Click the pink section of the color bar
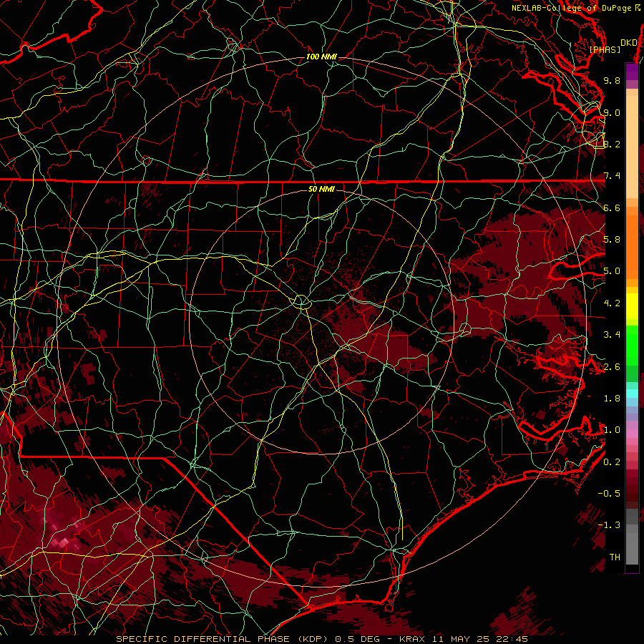 click(x=632, y=434)
